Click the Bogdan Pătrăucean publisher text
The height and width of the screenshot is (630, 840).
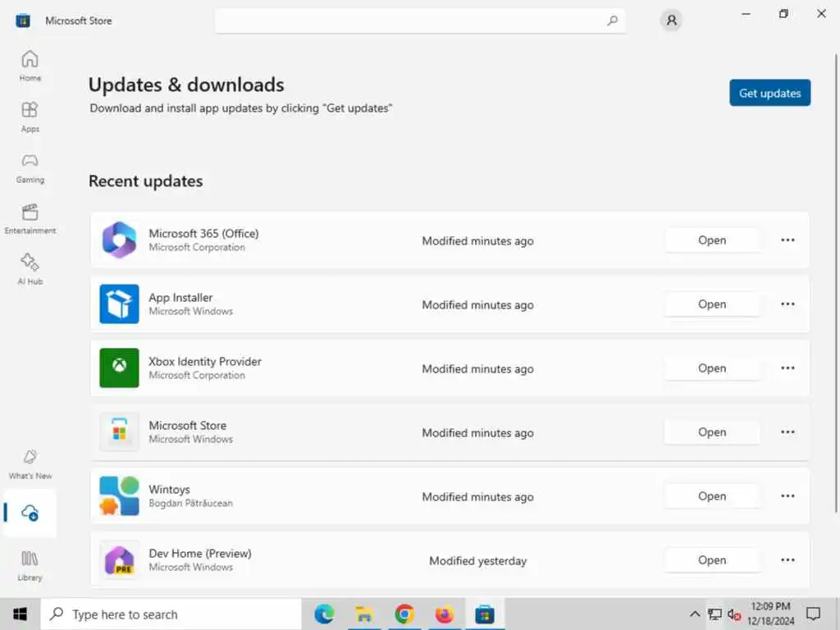coord(190,503)
